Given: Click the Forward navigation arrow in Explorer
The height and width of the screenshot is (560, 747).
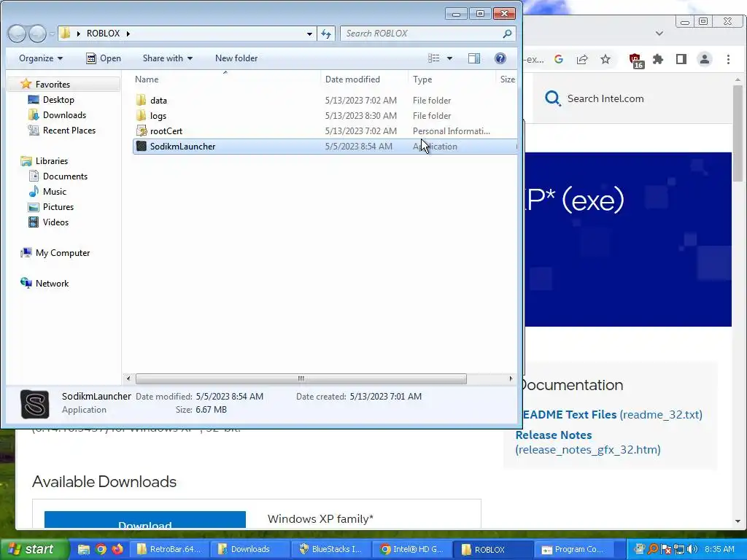Looking at the screenshot, I should [37, 34].
